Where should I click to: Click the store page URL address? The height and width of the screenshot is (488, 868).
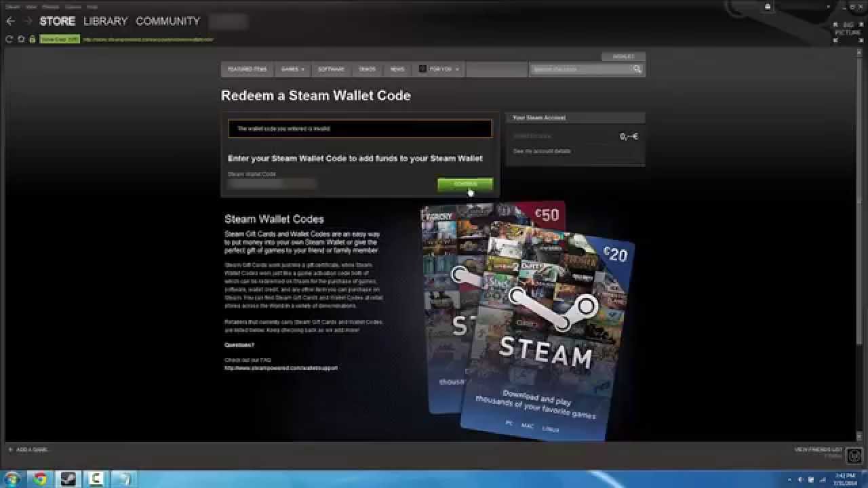149,39
